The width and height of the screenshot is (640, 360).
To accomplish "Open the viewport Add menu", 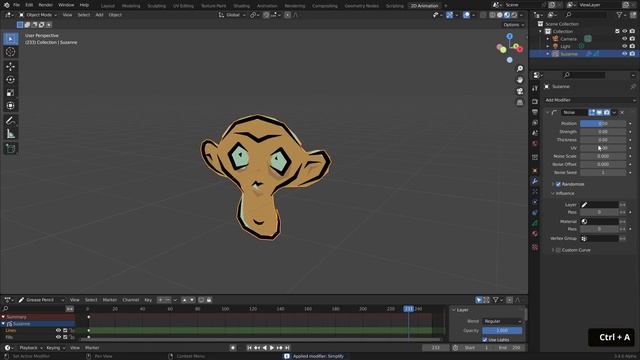I will (99, 15).
